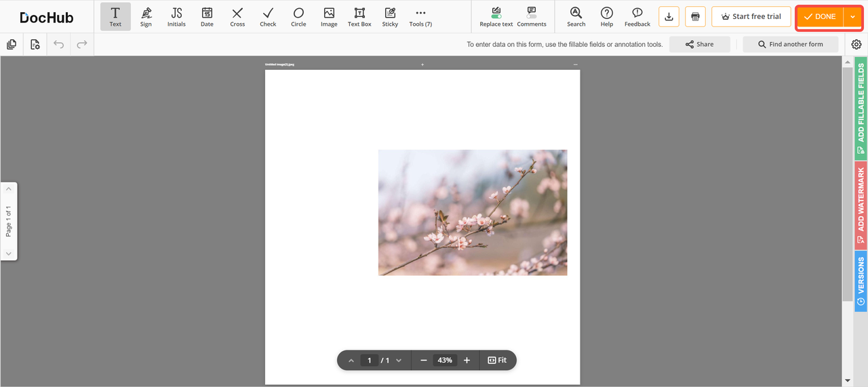Image resolution: width=868 pixels, height=387 pixels.
Task: Increase zoom with the plus button
Action: pos(467,361)
